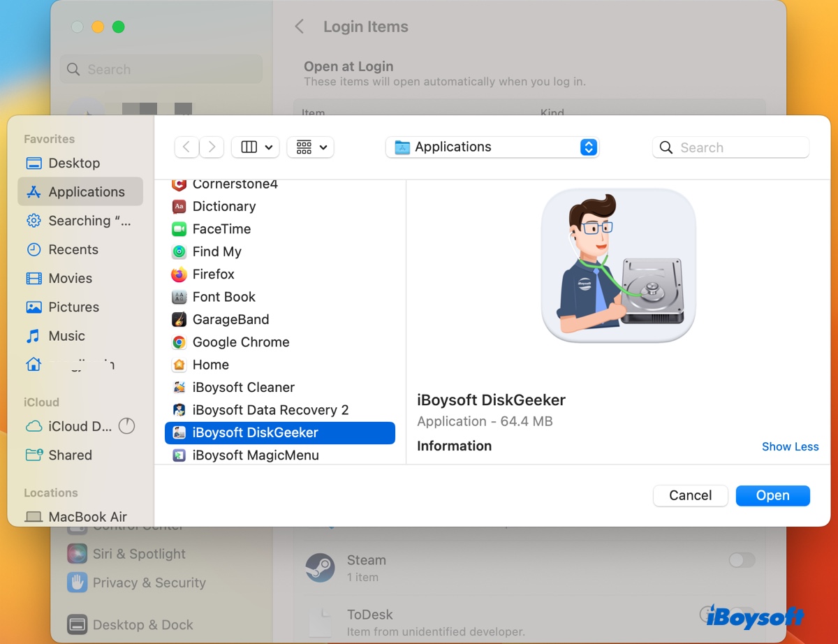Image resolution: width=838 pixels, height=644 pixels.
Task: Focus the System Settings Search field
Action: [161, 70]
